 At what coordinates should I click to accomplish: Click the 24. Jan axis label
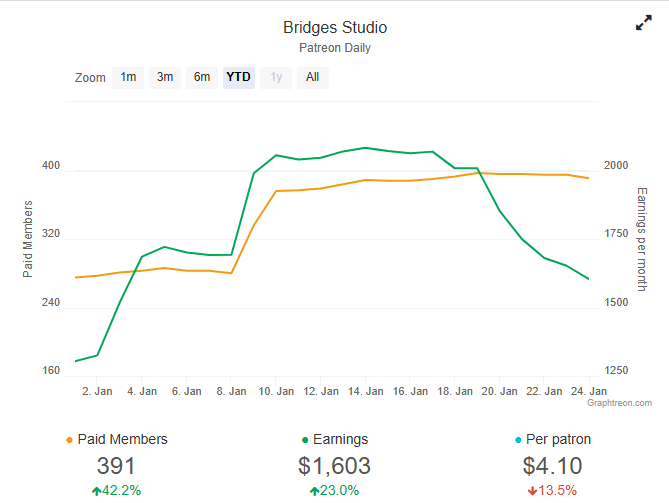click(x=589, y=391)
